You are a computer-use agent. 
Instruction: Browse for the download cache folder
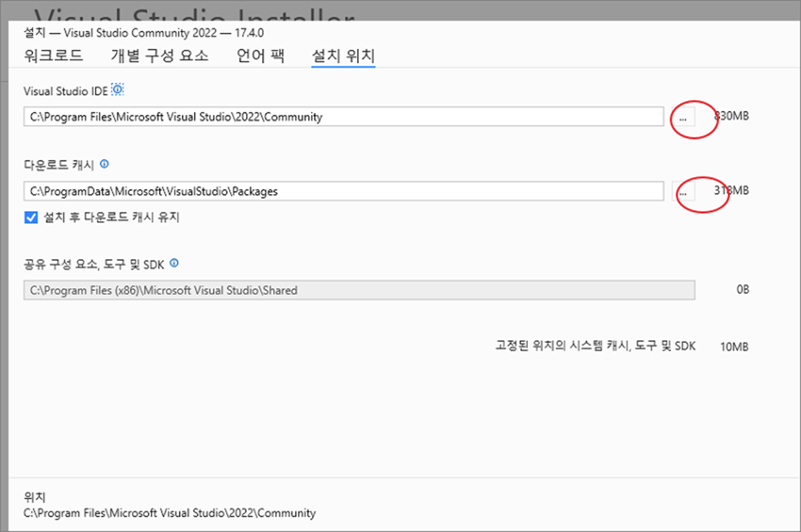[683, 191]
